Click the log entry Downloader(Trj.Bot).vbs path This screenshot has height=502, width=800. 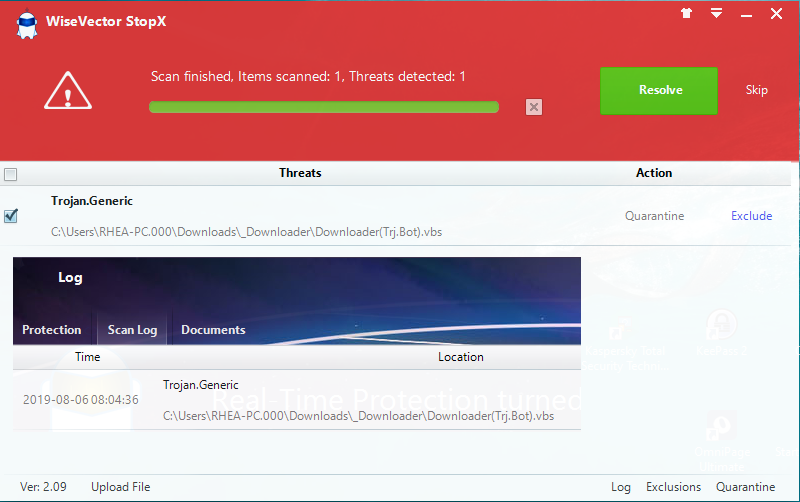click(x=358, y=416)
